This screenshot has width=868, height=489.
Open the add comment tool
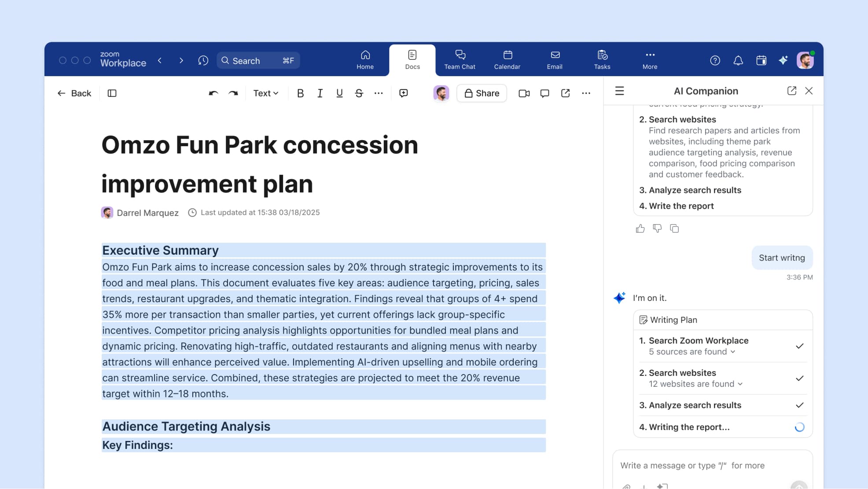(x=403, y=93)
